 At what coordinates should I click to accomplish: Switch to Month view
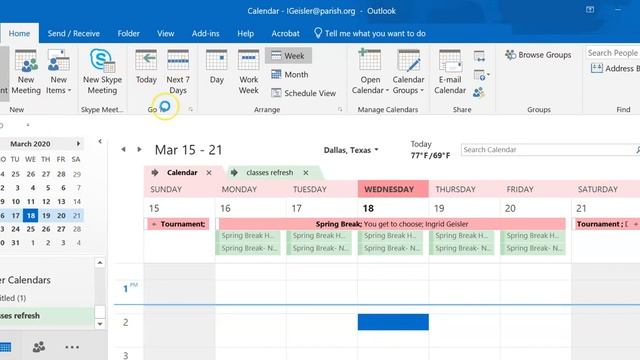click(x=290, y=74)
